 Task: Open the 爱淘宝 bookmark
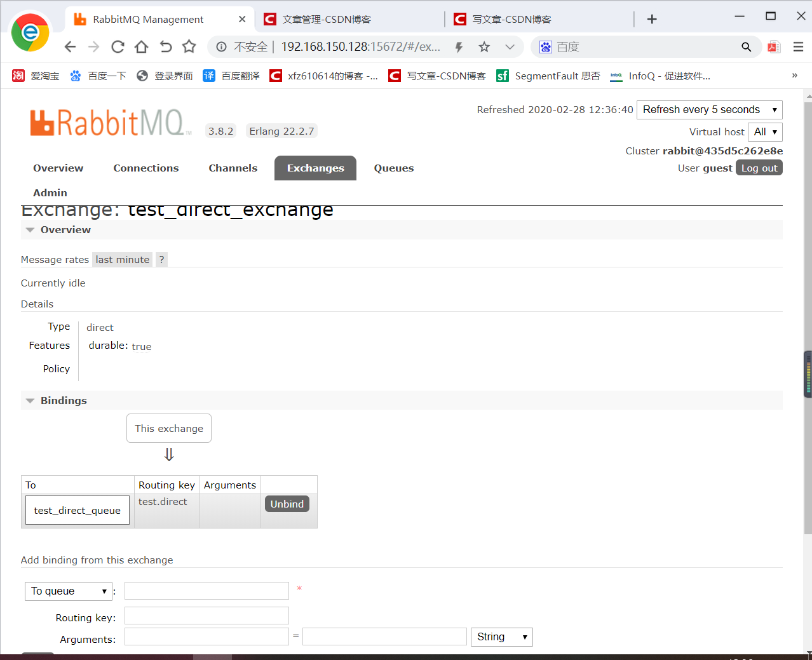(36, 76)
